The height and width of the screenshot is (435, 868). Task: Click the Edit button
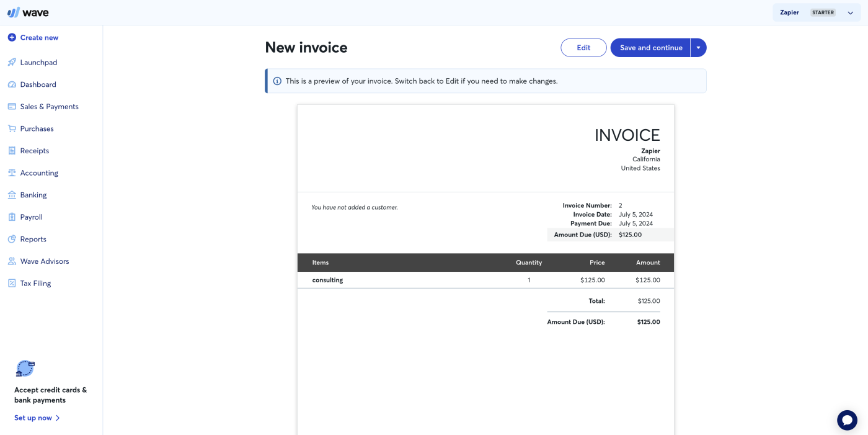[x=583, y=48]
